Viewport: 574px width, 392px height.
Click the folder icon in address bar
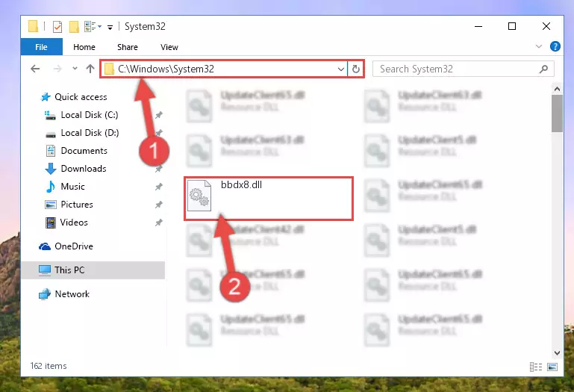tap(109, 69)
